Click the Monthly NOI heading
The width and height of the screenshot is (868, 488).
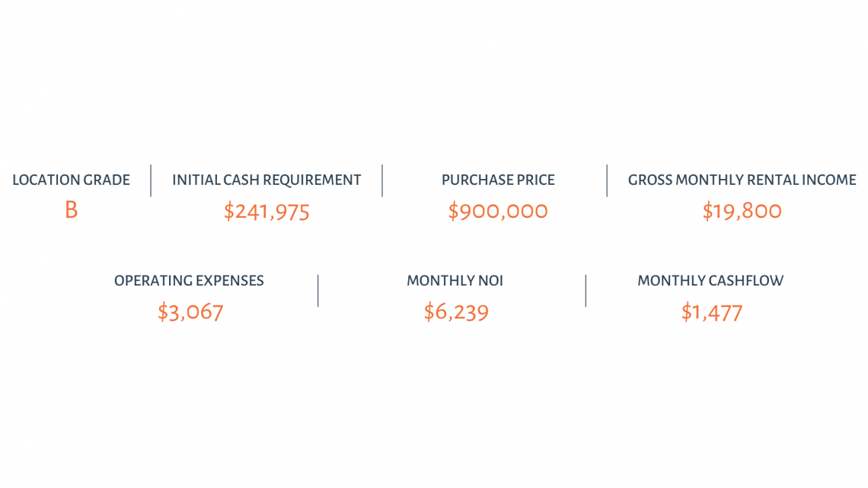(455, 280)
